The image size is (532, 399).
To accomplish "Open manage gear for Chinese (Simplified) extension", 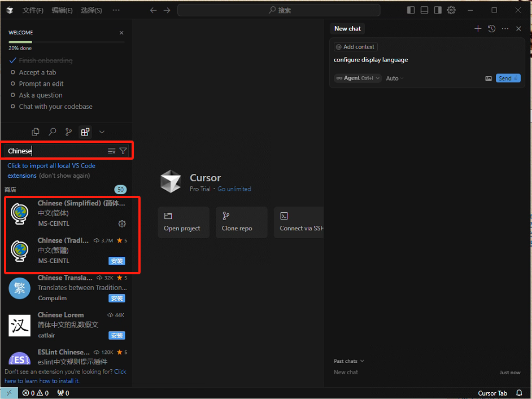I will pos(122,223).
